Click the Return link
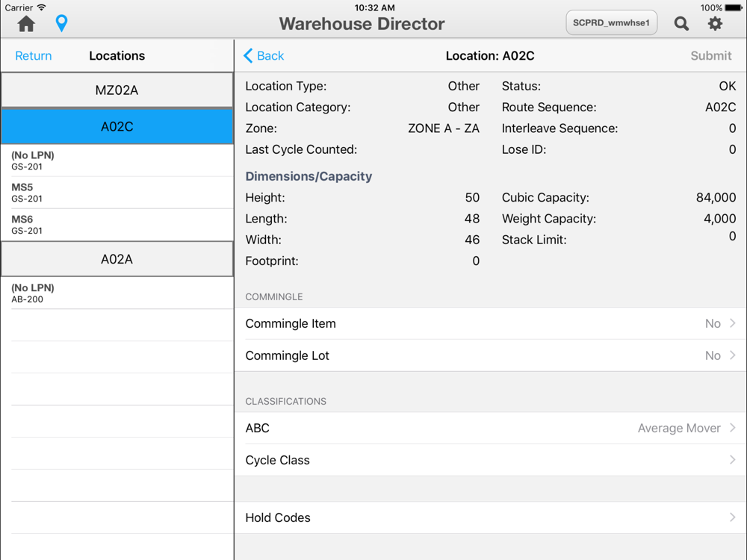The image size is (747, 560). point(34,56)
